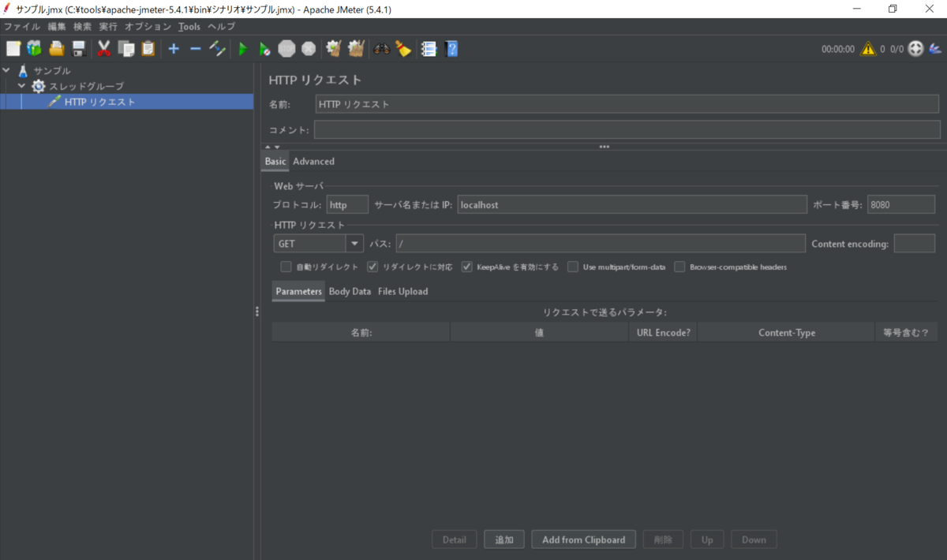
Task: Create a new test plan via toolbar icon
Action: click(13, 48)
